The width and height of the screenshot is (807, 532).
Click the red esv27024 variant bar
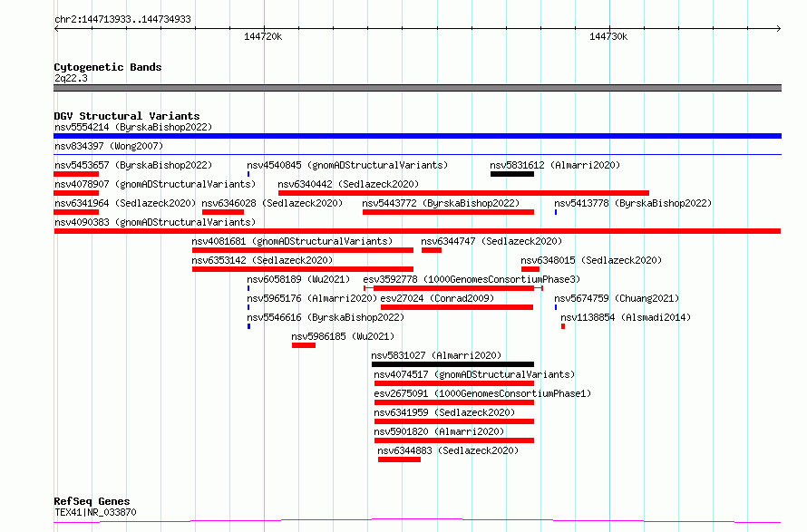[457, 307]
